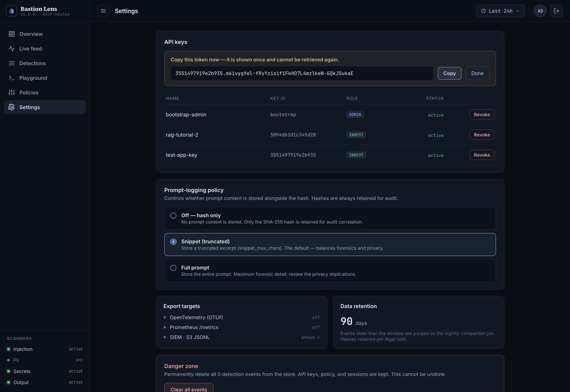Revoke the rag-tutorial-2 key
The image size is (570, 392).
482,135
